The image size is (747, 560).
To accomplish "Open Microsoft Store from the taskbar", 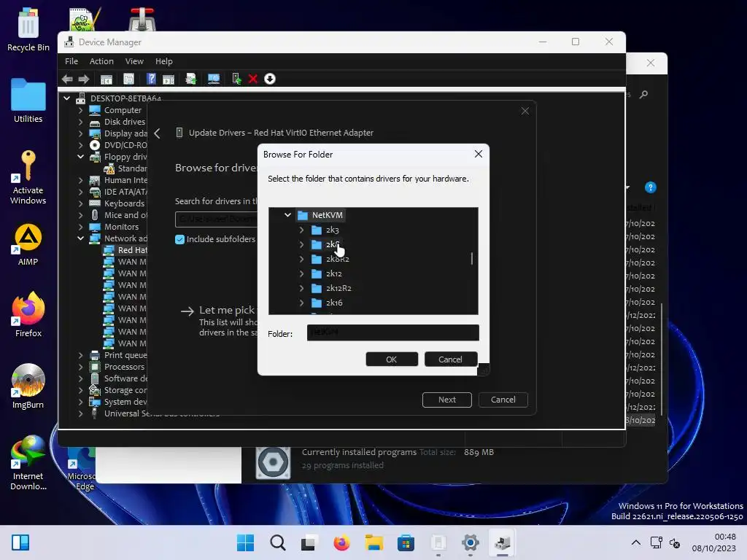I will click(406, 542).
